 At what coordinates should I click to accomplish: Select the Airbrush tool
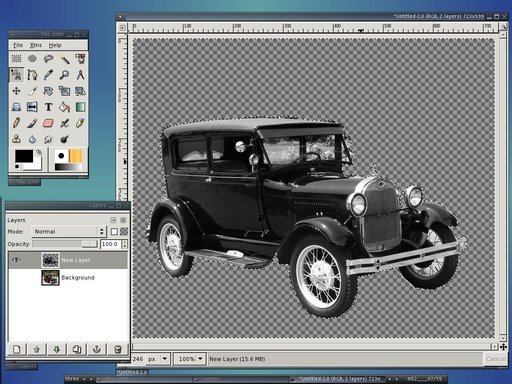pos(64,123)
